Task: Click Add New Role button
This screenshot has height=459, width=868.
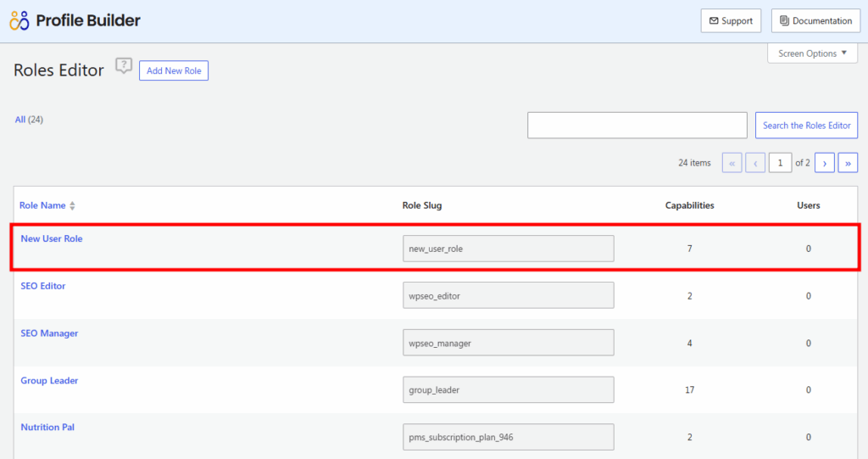Action: tap(174, 71)
